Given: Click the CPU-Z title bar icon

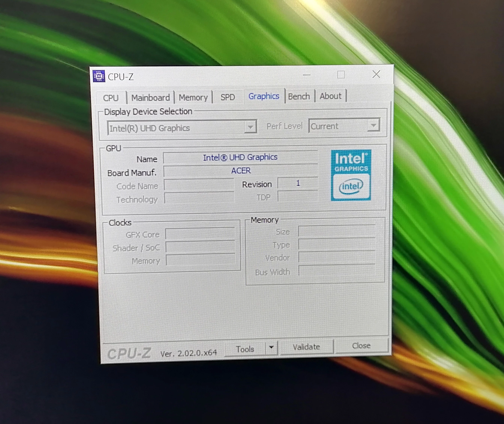Looking at the screenshot, I should tap(99, 76).
